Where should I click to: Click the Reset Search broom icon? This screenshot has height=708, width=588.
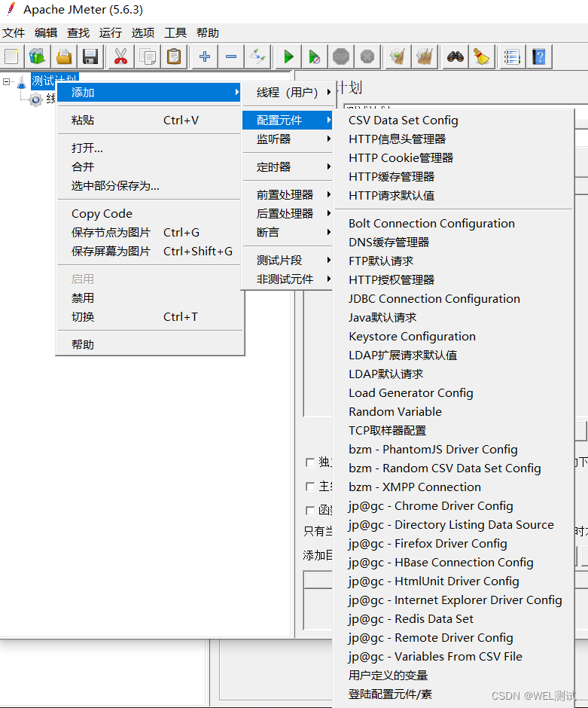482,56
